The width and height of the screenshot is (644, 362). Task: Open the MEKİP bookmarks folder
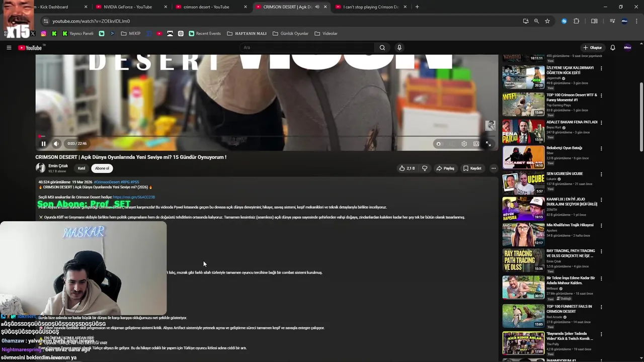tap(131, 34)
